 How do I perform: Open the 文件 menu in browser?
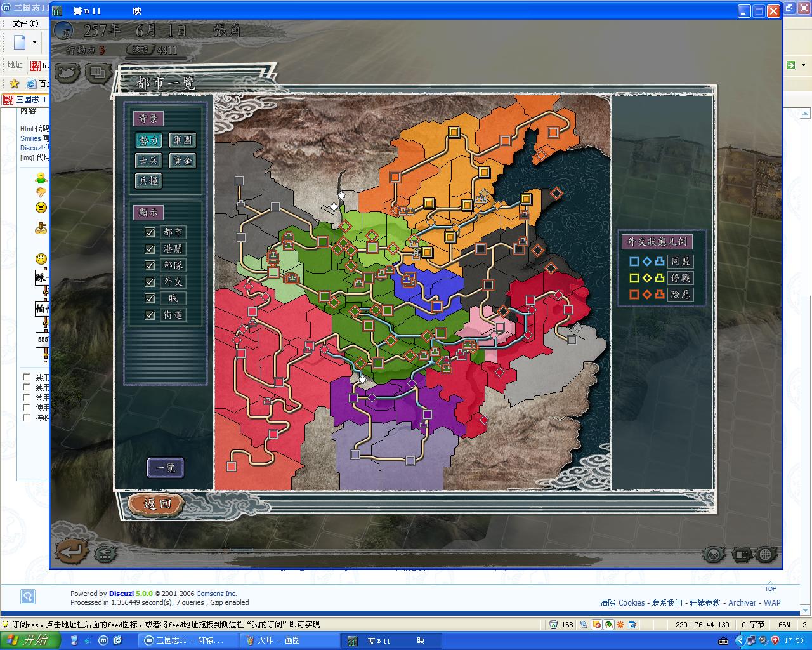[25, 23]
